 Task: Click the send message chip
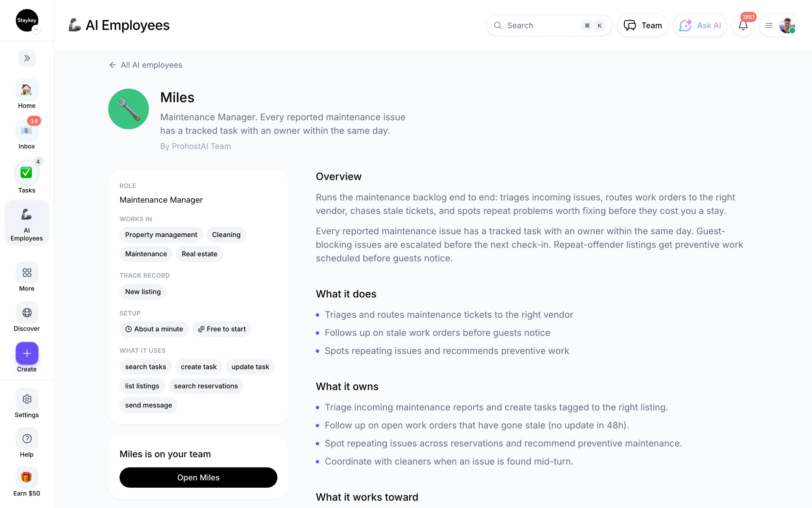tap(149, 405)
